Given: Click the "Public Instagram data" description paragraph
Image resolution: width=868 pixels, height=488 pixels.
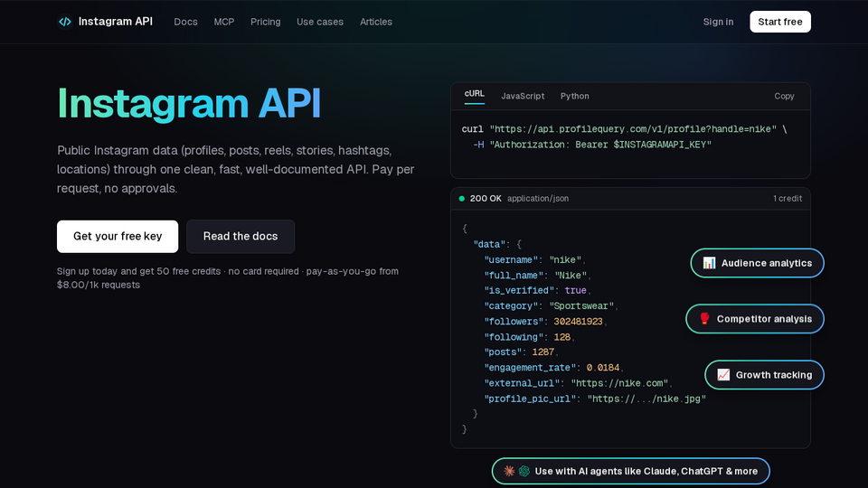Looking at the screenshot, I should point(235,169).
